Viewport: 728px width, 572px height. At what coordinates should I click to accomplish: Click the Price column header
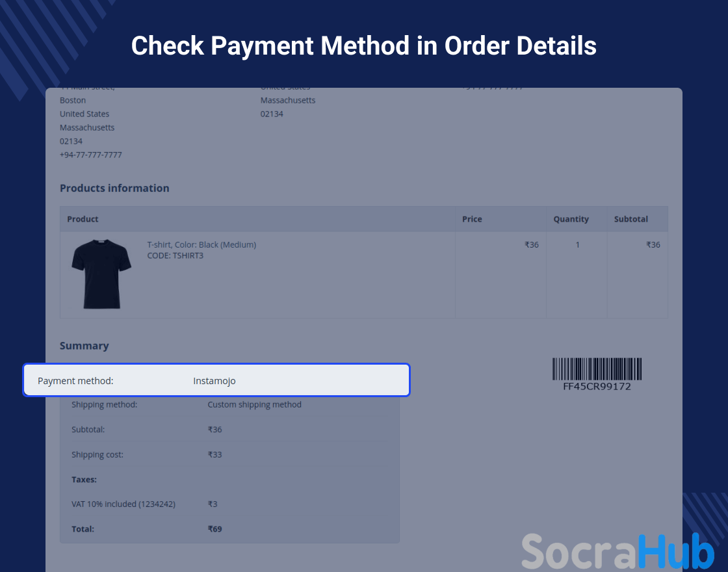[472, 219]
